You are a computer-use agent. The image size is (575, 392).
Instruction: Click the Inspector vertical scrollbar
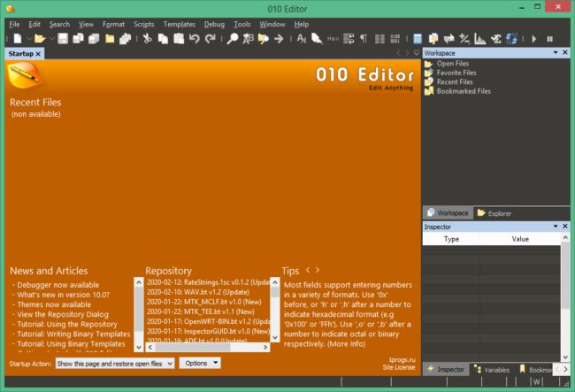click(x=565, y=297)
